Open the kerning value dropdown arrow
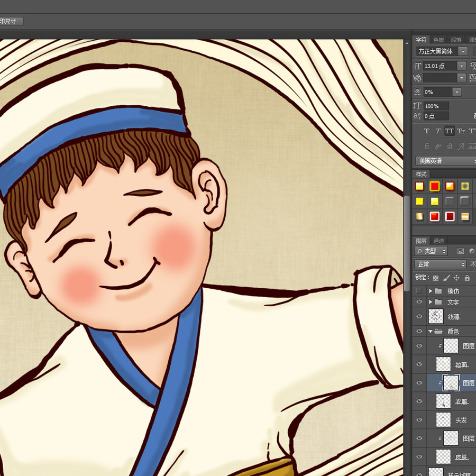Image resolution: width=476 pixels, height=476 pixels. coord(461,78)
